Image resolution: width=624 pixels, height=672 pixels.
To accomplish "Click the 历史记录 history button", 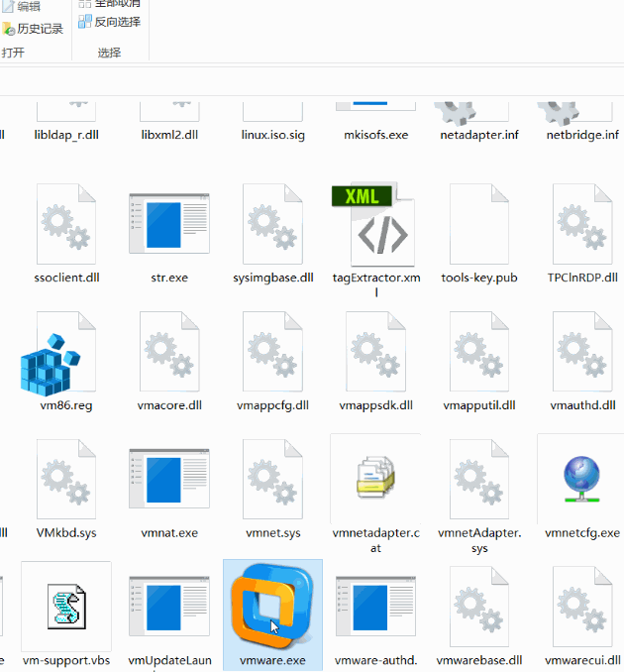I will click(33, 29).
